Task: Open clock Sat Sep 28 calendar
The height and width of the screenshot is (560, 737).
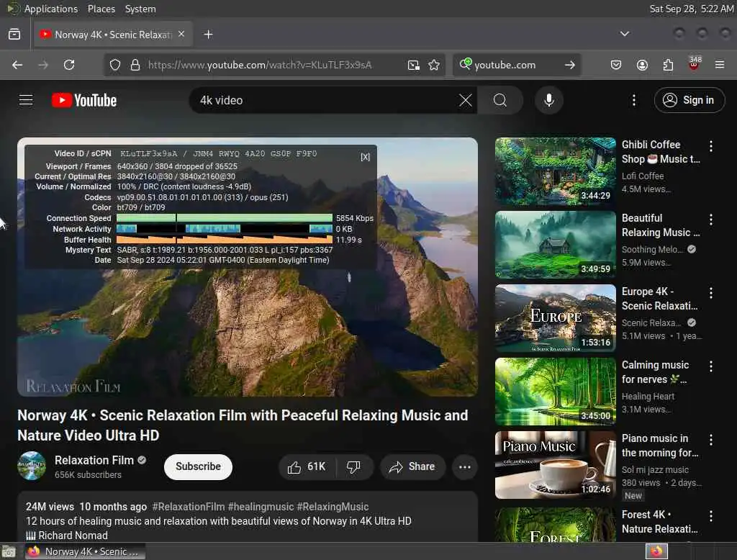Action: (692, 9)
